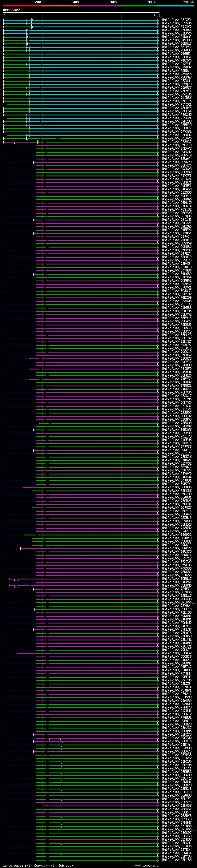Click the UniRef100_B5K7P7 label
The height and width of the screenshot is (868, 197).
pyautogui.click(x=177, y=470)
